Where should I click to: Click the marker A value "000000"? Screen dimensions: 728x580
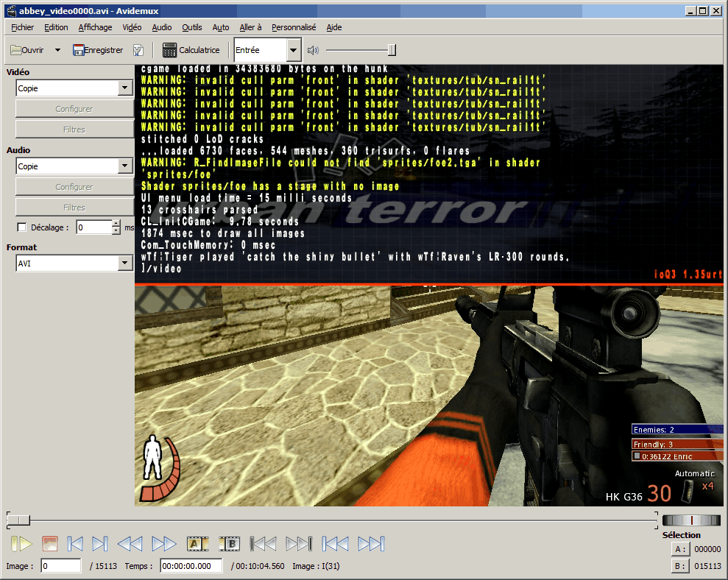707,549
